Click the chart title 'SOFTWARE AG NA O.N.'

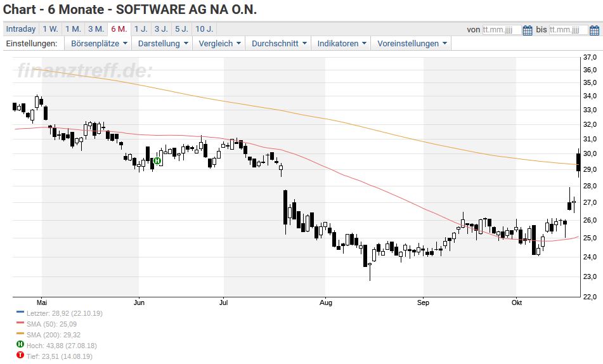point(186,10)
